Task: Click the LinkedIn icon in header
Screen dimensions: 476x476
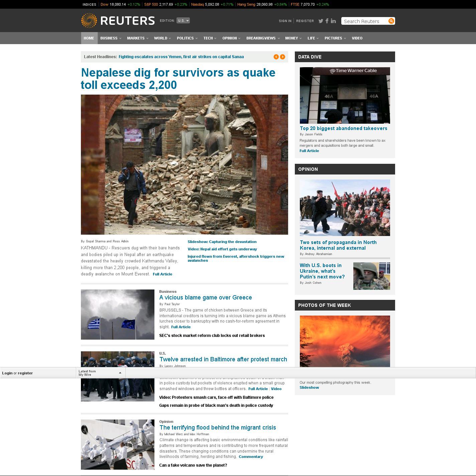Action: [x=333, y=21]
